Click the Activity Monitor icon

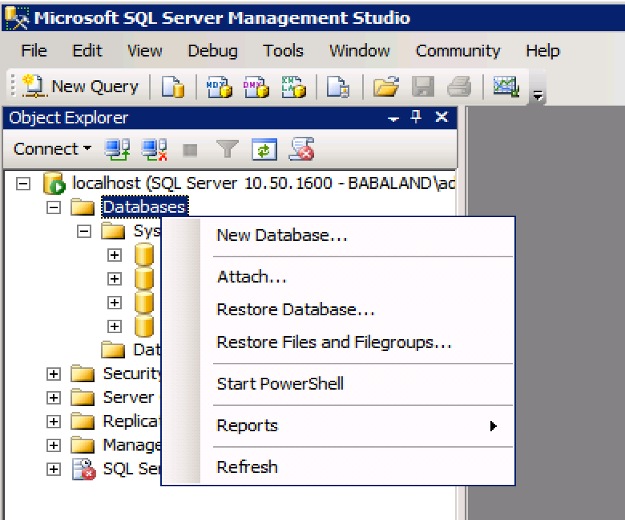506,86
